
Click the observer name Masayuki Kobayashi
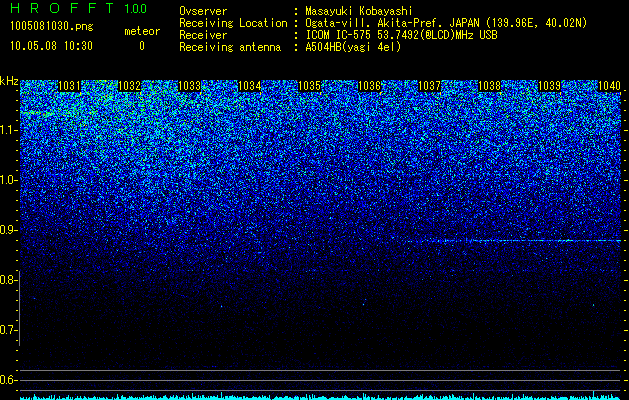point(359,11)
